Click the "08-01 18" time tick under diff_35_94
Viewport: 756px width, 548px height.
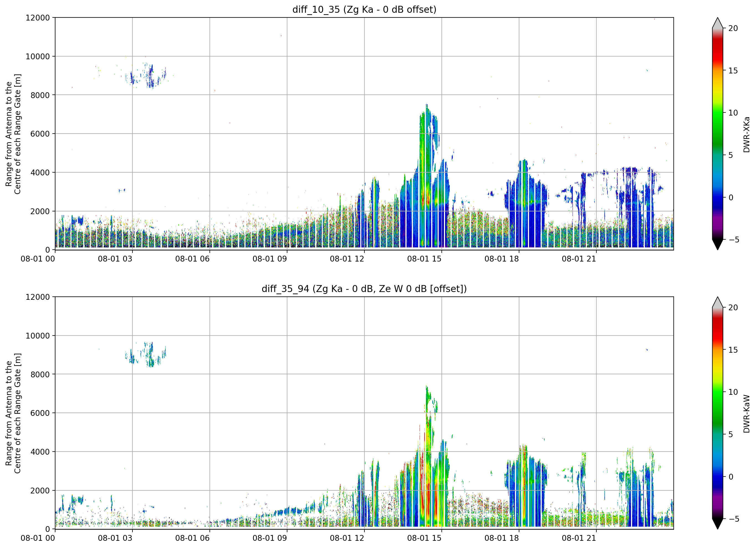[x=502, y=538]
